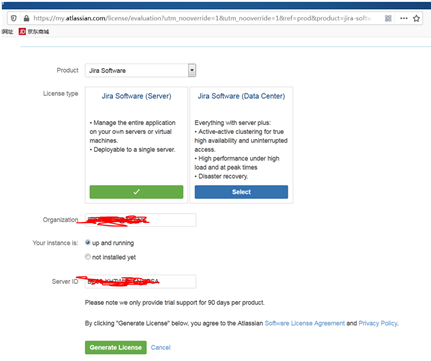431x361 pixels.
Task: Click 'Everything with server plus:' text
Action: click(233, 123)
